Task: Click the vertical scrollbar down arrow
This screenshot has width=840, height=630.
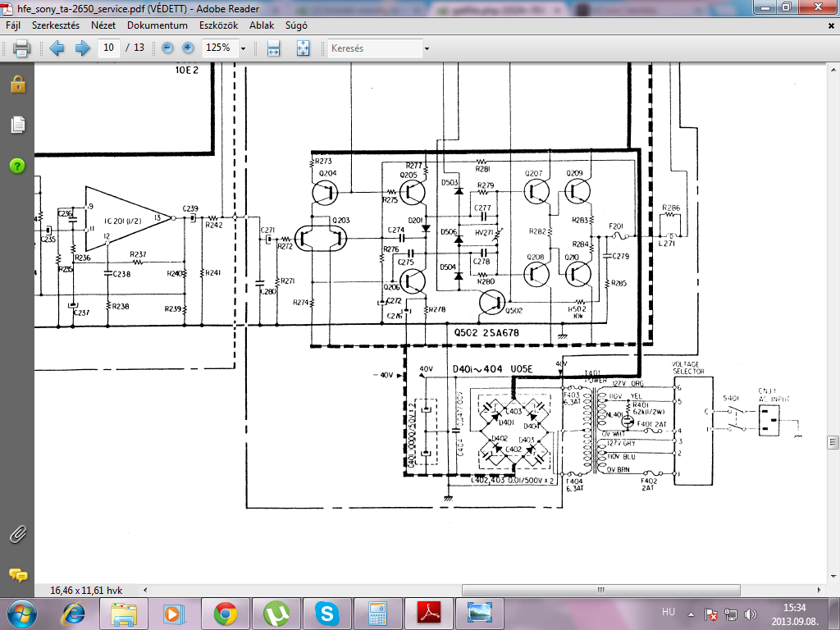Action: coord(833,577)
